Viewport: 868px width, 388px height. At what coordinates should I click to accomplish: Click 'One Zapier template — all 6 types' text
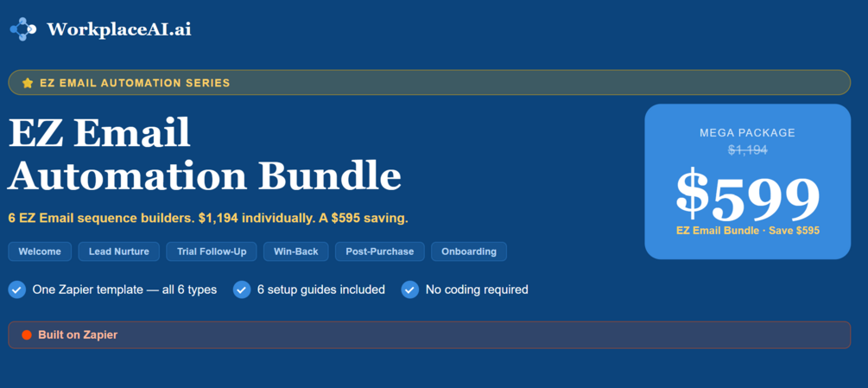[124, 289]
